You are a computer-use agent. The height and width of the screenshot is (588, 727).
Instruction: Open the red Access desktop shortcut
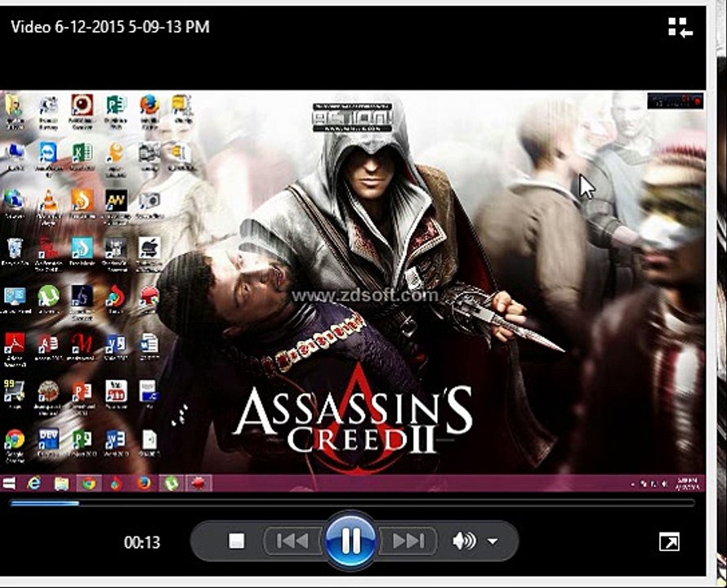48,346
